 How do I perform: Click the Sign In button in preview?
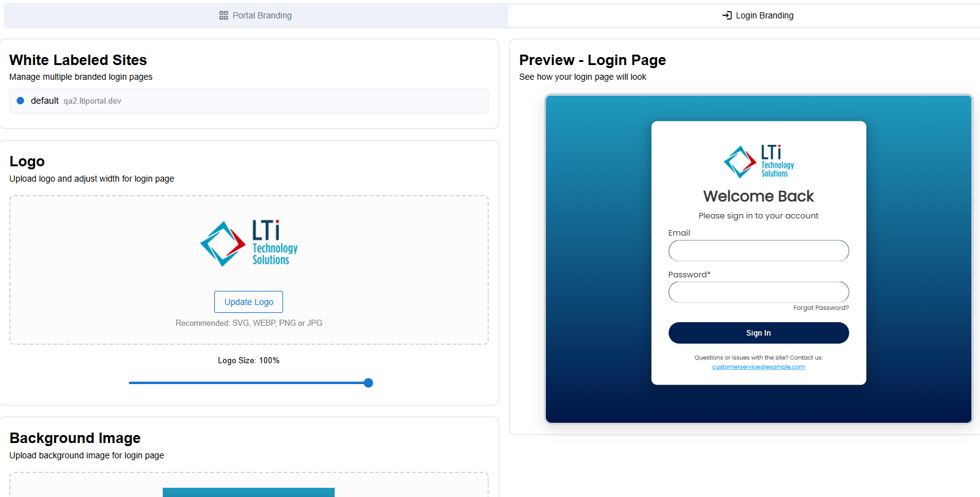758,333
